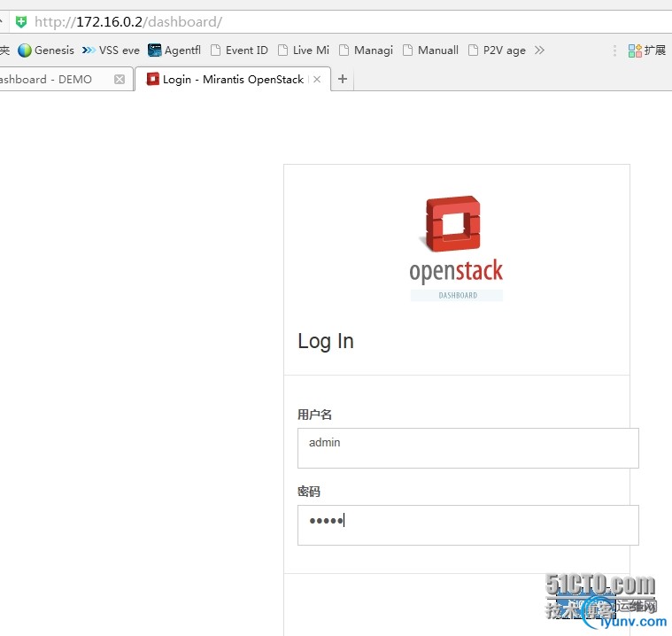Click the vertical dots beside 扩展

pos(614,50)
